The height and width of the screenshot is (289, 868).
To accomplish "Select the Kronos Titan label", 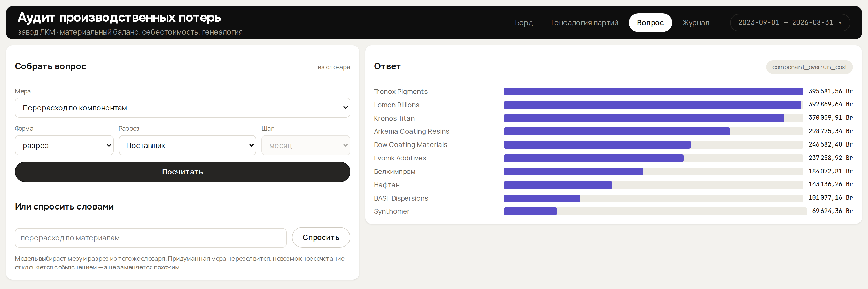I will tap(394, 118).
